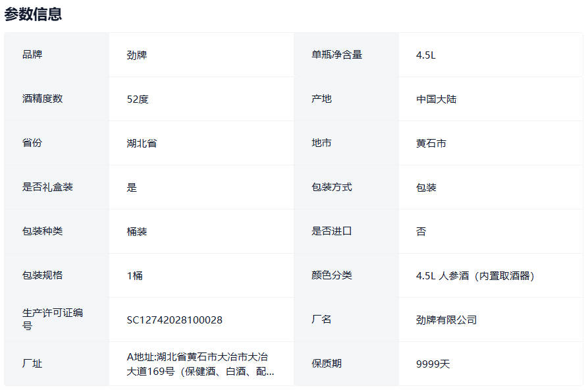Select the brand value 劲牌
Screen dimensions: 588x392
coord(137,55)
